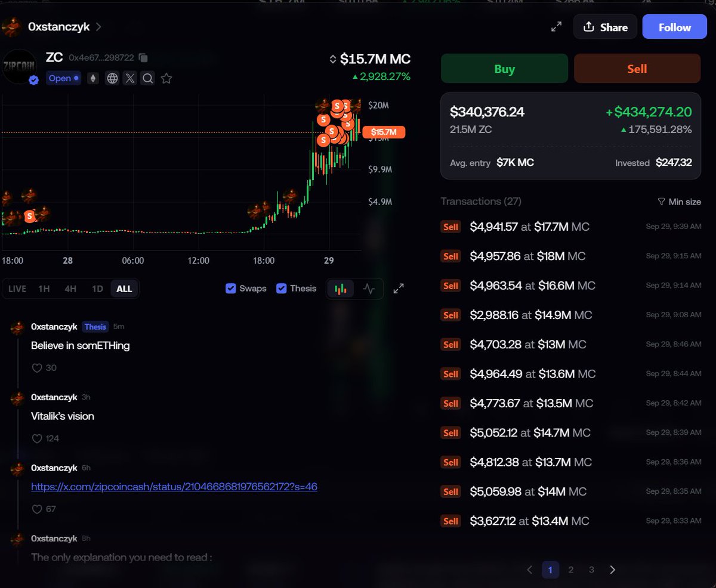Click the Sell badge for $4,773.67 transaction
The image size is (716, 588).
(450, 403)
